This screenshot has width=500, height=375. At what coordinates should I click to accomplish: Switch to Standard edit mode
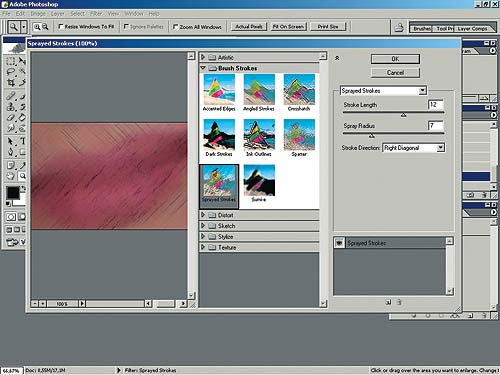(11, 217)
